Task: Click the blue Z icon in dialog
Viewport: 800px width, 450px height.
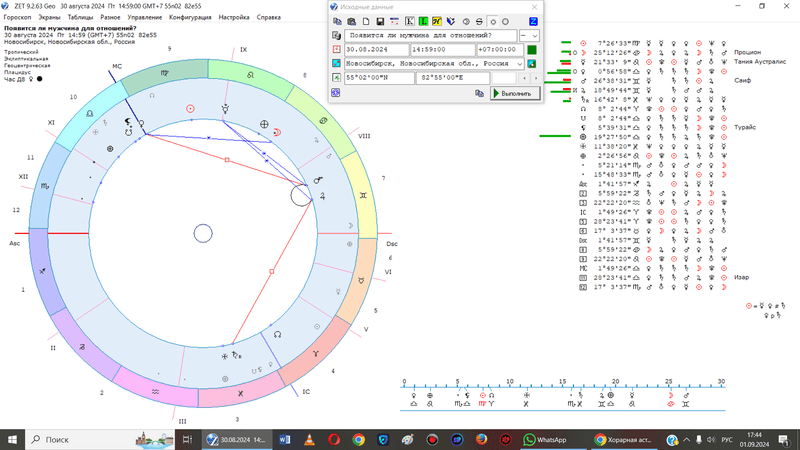Action: [x=533, y=21]
